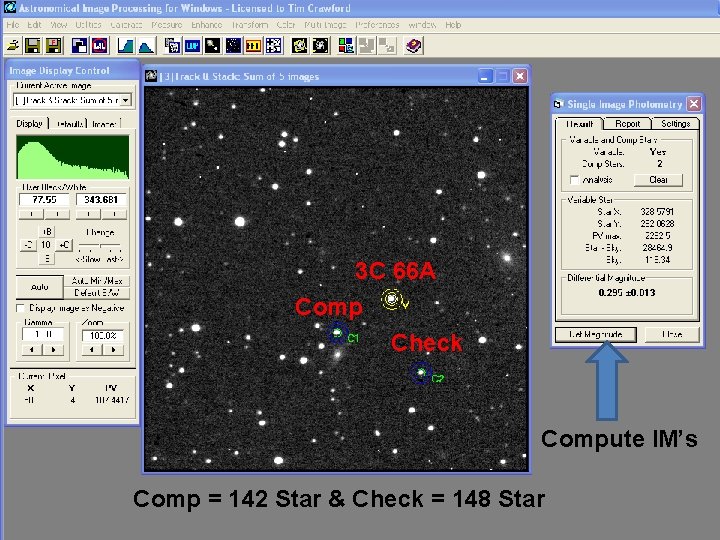Increase Gamma with the right arrow

tap(53, 350)
